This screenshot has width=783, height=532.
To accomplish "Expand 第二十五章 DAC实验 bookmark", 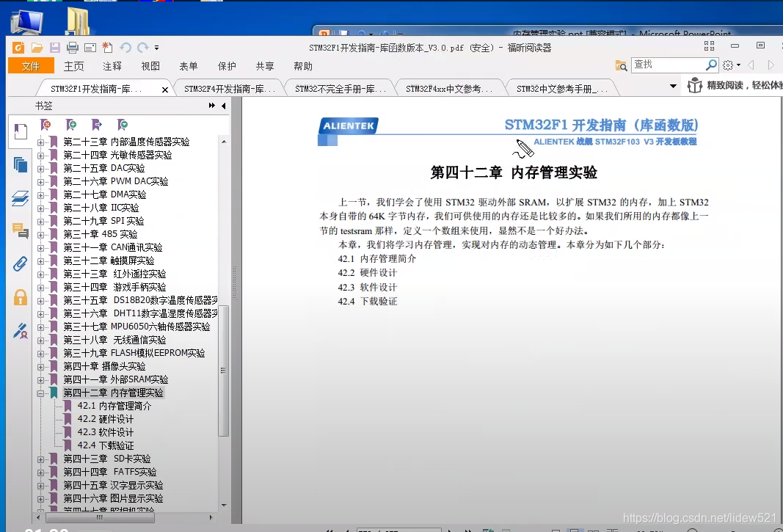I will click(41, 169).
